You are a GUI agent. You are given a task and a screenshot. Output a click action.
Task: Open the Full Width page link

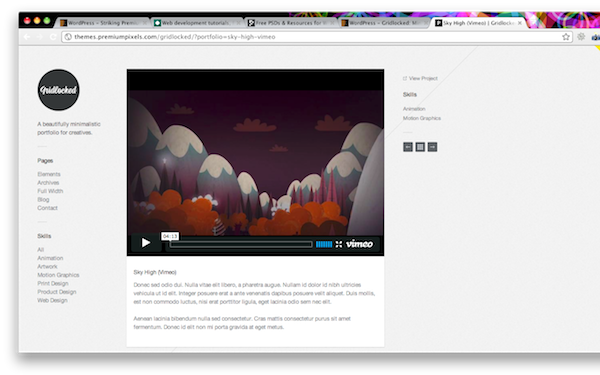pyautogui.click(x=50, y=191)
